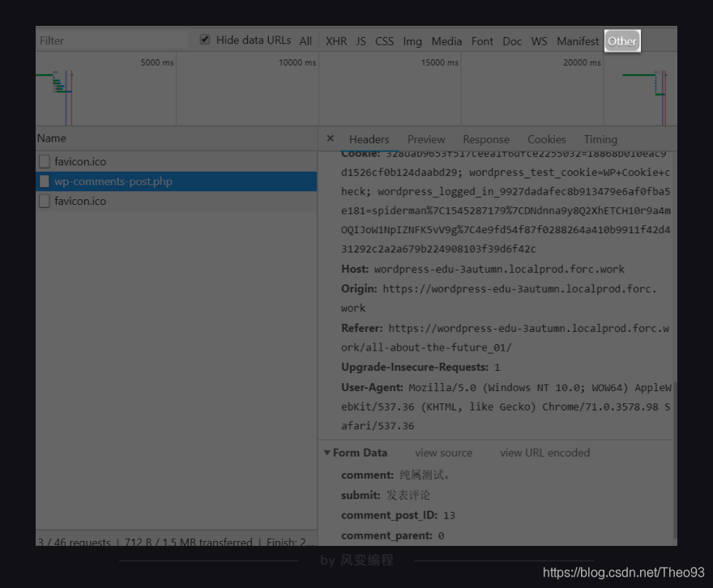
Task: Click the file icon of last favicon.ico
Action: tap(45, 201)
